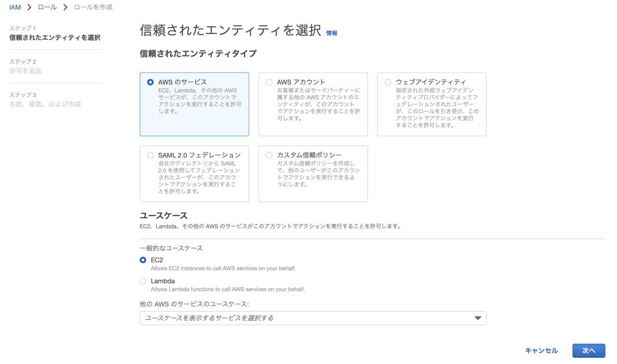Click the キャンセル button
Viewport: 617px width, 364px height.
541,351
